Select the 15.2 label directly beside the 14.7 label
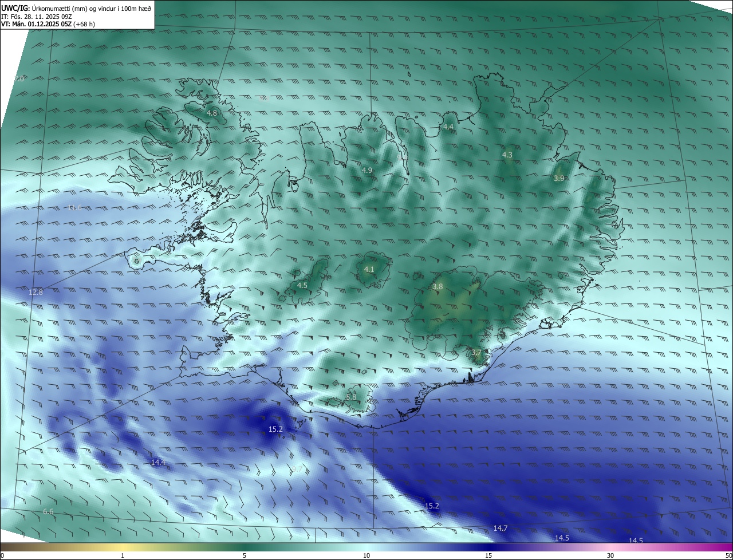Viewport: 733px width, 560px height. tap(432, 506)
